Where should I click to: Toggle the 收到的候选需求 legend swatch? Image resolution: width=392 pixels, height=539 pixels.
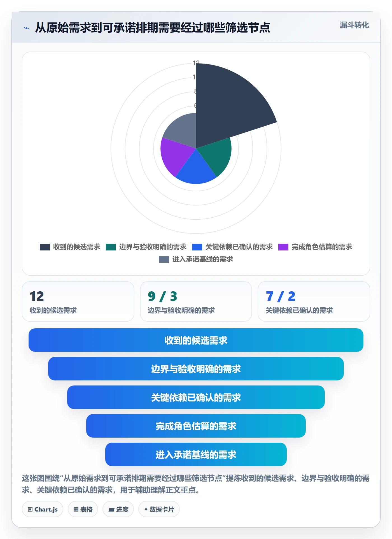pos(45,247)
